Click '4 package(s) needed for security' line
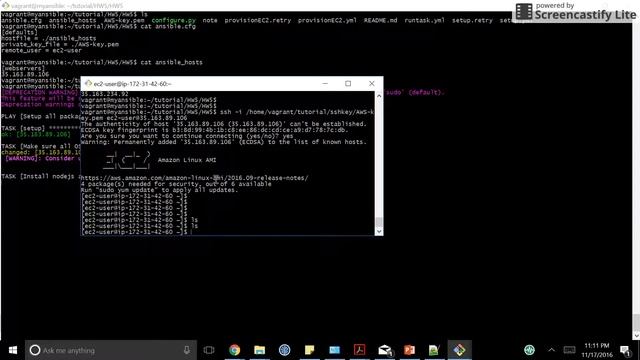 pyautogui.click(x=176, y=184)
